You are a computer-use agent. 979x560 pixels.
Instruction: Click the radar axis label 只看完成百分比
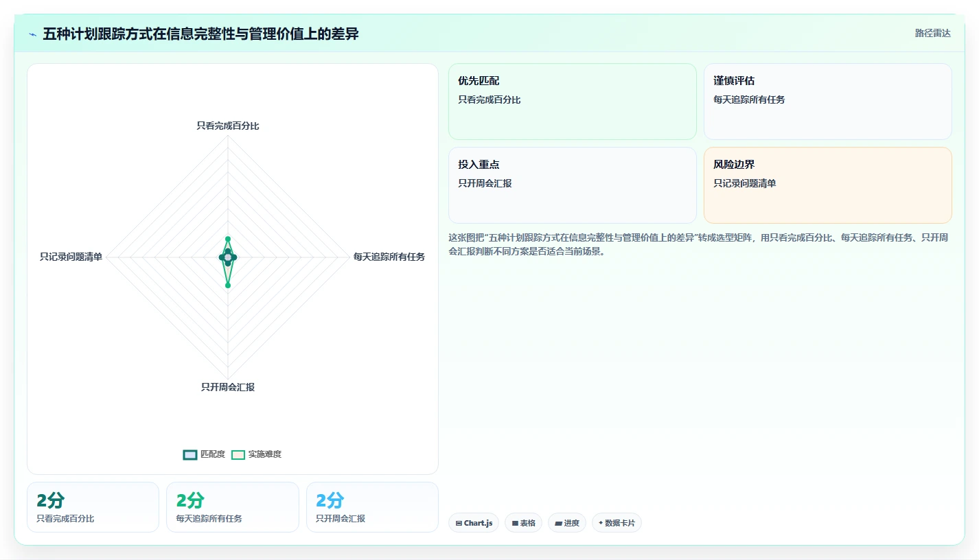(228, 126)
